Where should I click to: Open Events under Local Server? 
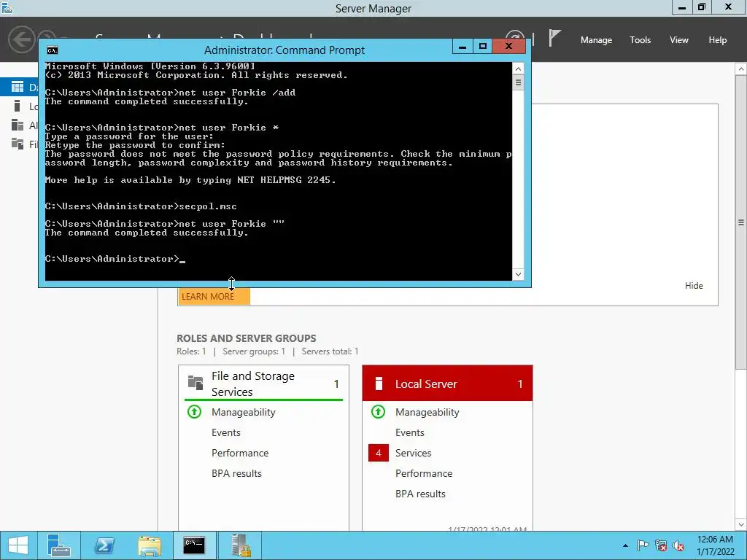410,432
